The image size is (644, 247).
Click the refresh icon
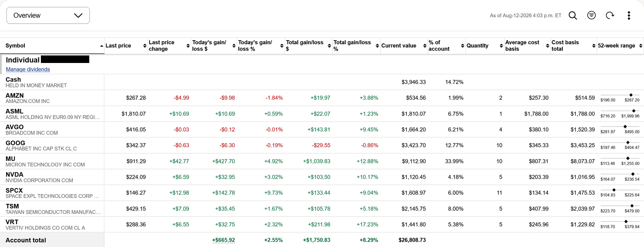[610, 15]
